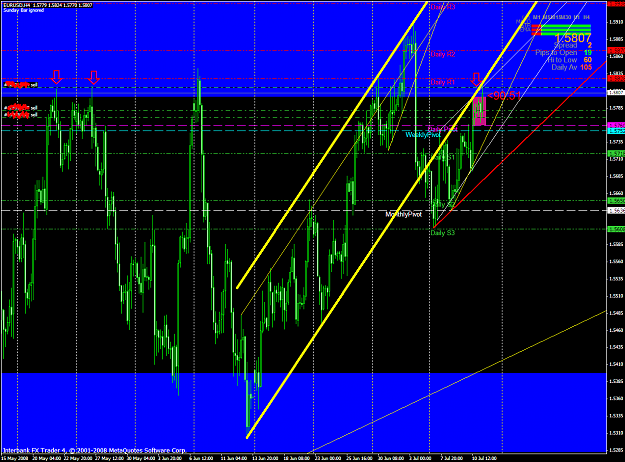Click the 6 Jun 12:00 time label

[x=201, y=458]
